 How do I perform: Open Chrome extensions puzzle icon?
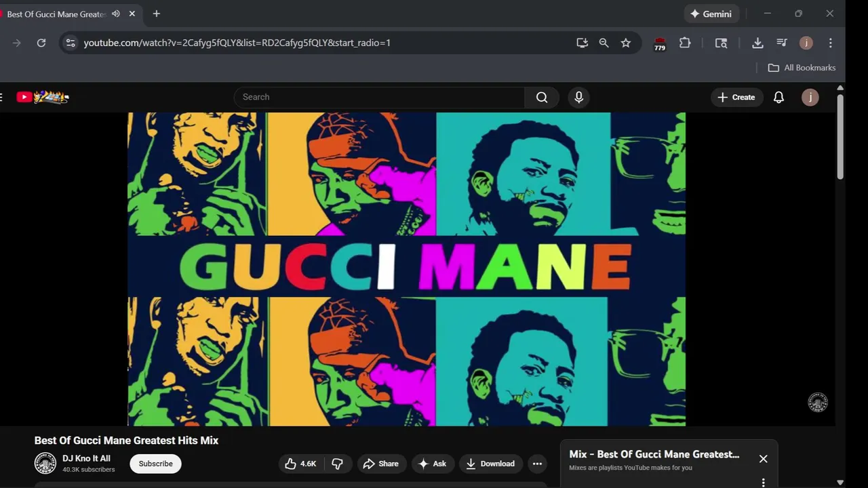coord(685,43)
